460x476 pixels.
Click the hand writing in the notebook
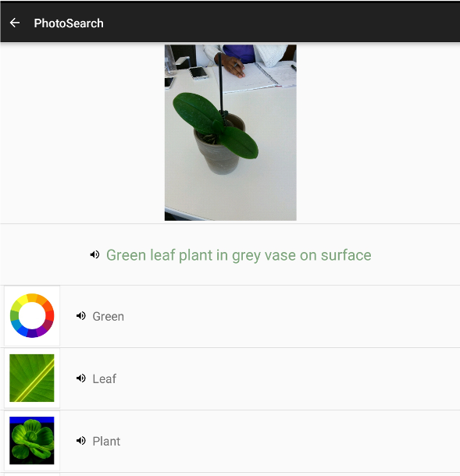click(230, 64)
